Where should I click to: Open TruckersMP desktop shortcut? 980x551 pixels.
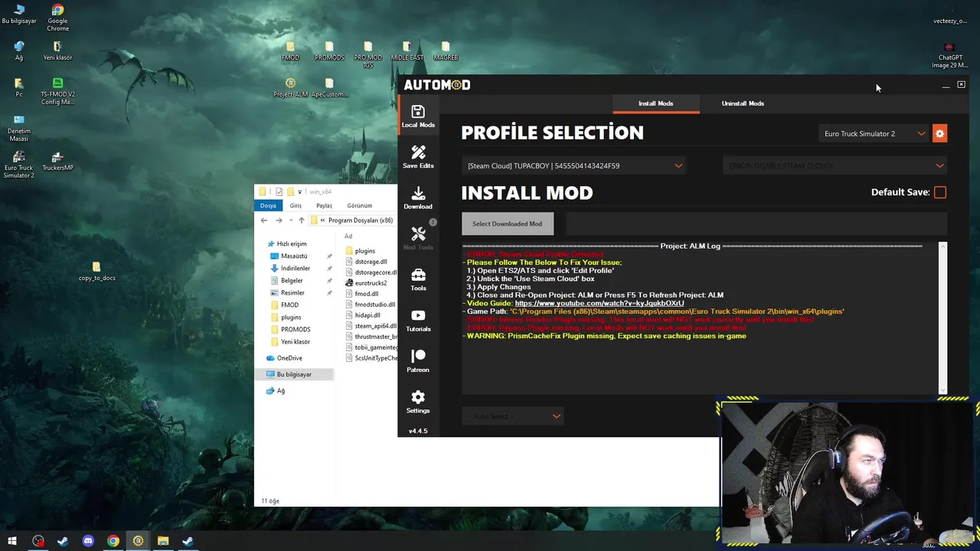tap(57, 161)
